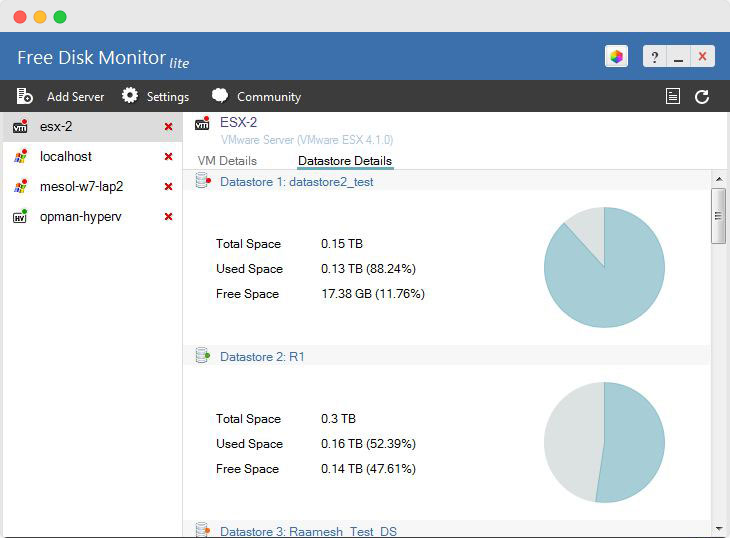Click 0.14 TB (47.61%) free space value
Screen dimensions: 730x538
[368, 469]
